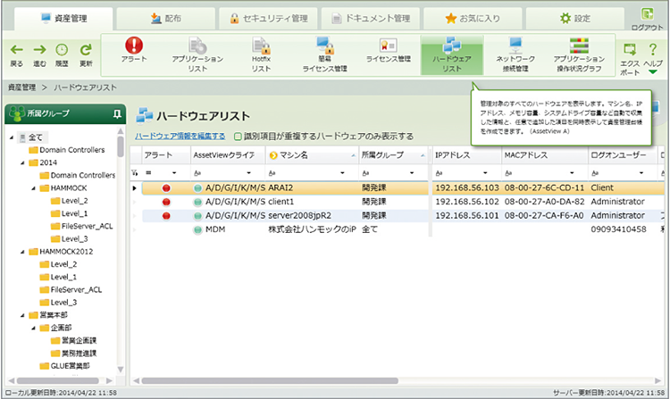Go forward with the 進む arrow
The image size is (670, 399).
tap(40, 50)
